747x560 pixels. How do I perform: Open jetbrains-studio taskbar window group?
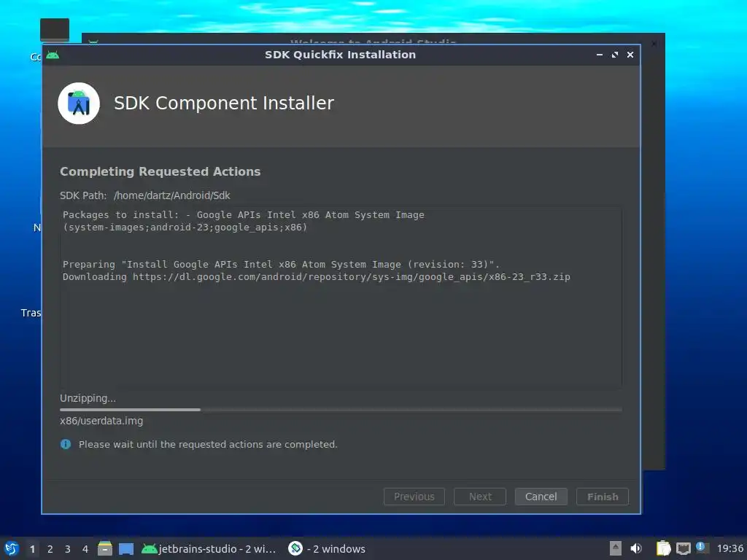[x=209, y=548]
